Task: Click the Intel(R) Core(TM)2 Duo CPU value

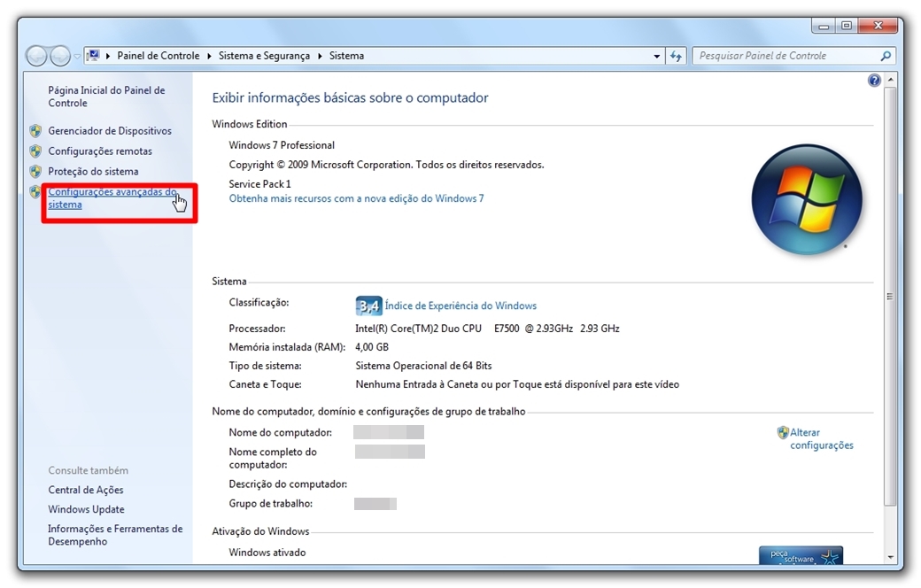Action: click(x=488, y=329)
